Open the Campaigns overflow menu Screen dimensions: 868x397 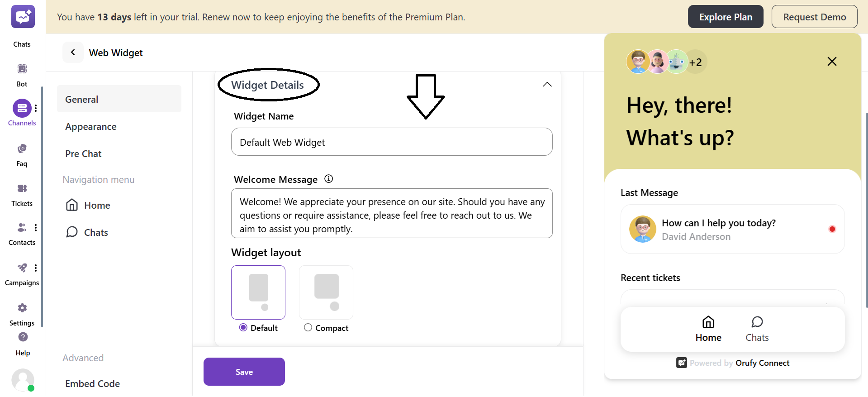coord(36,268)
